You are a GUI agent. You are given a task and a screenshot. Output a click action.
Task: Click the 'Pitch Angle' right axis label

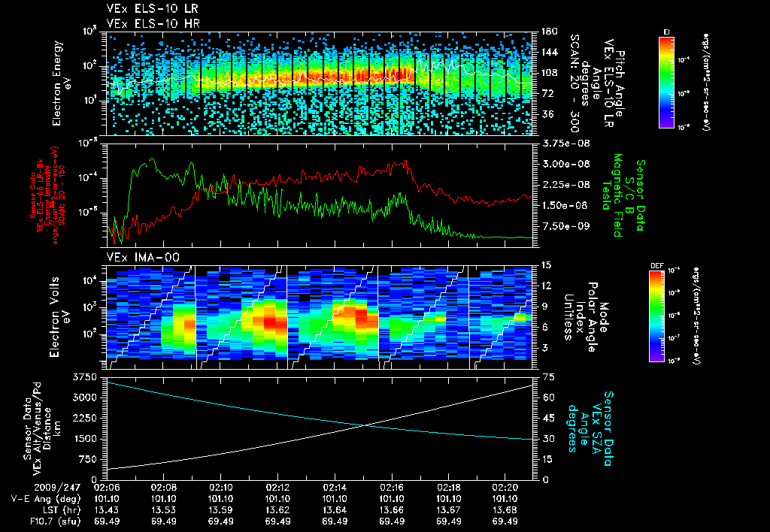click(x=620, y=83)
